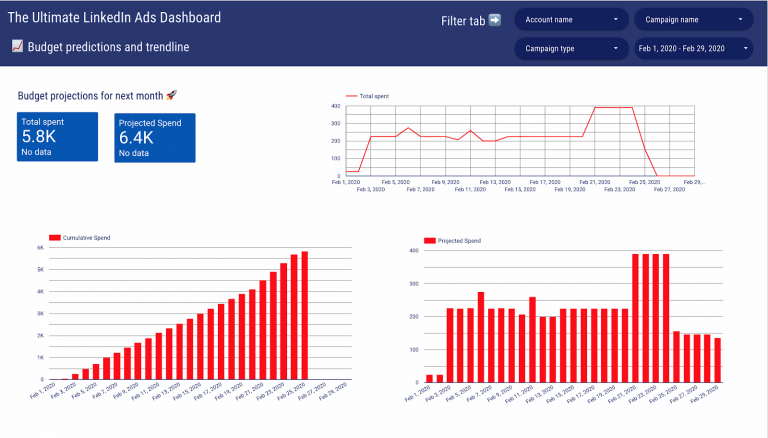Click the right-arrow icon after Filter tab

494,20
